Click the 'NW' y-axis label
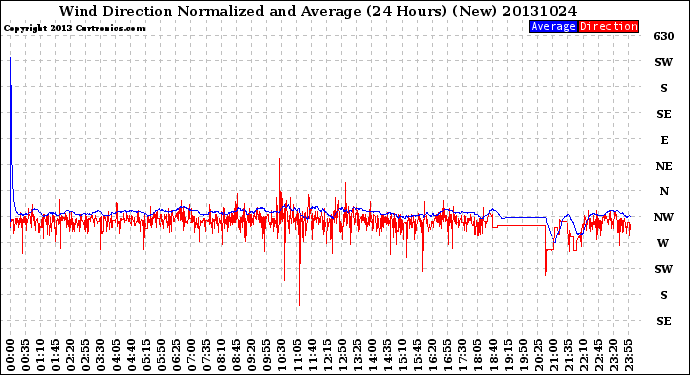The width and height of the screenshot is (690, 375). tap(664, 217)
